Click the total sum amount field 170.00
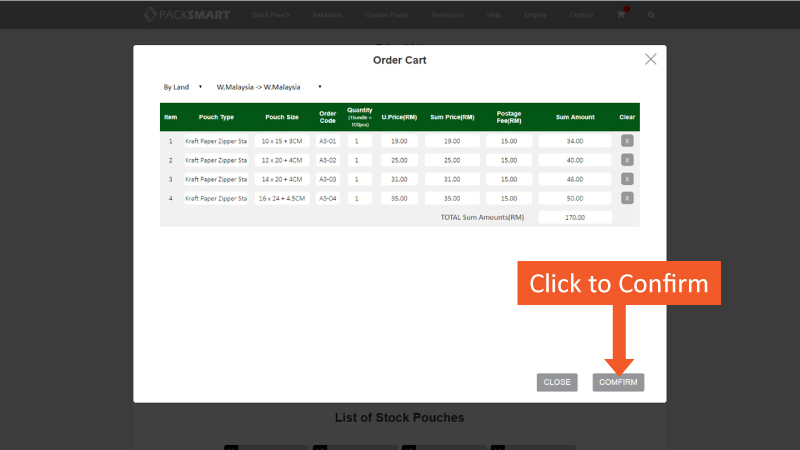 pyautogui.click(x=574, y=217)
